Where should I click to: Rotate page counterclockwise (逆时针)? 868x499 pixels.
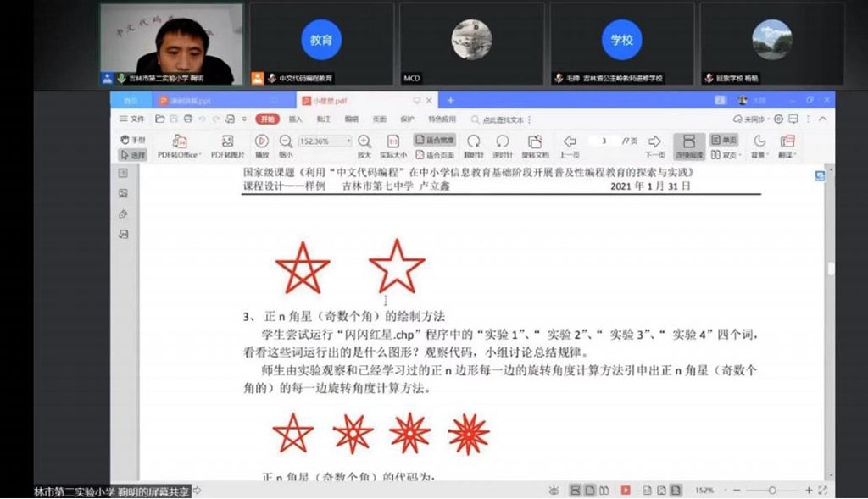click(x=503, y=146)
